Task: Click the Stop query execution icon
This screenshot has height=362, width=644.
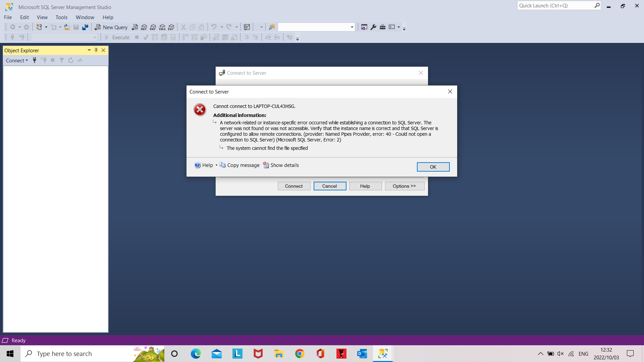Action: [x=137, y=37]
